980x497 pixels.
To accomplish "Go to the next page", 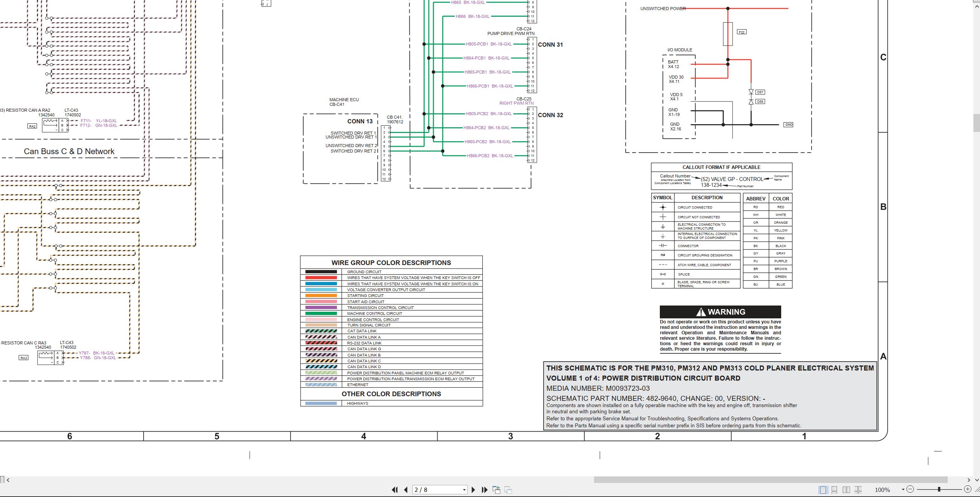I will click(x=473, y=490).
